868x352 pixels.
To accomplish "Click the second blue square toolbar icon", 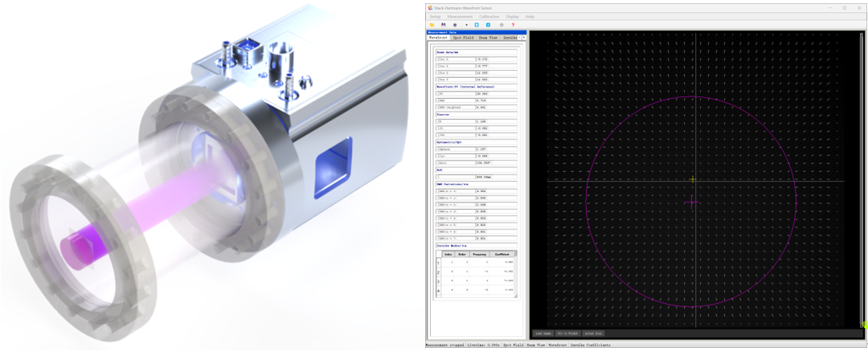I will [488, 25].
